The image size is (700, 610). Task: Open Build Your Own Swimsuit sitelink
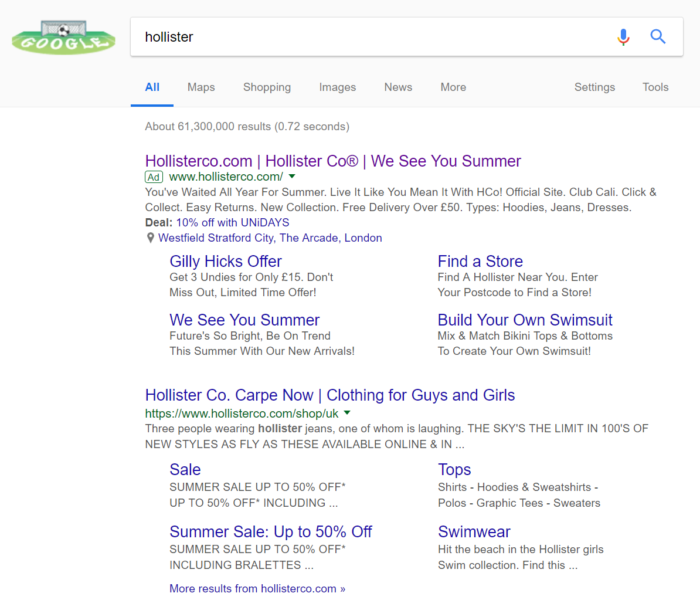coord(525,320)
